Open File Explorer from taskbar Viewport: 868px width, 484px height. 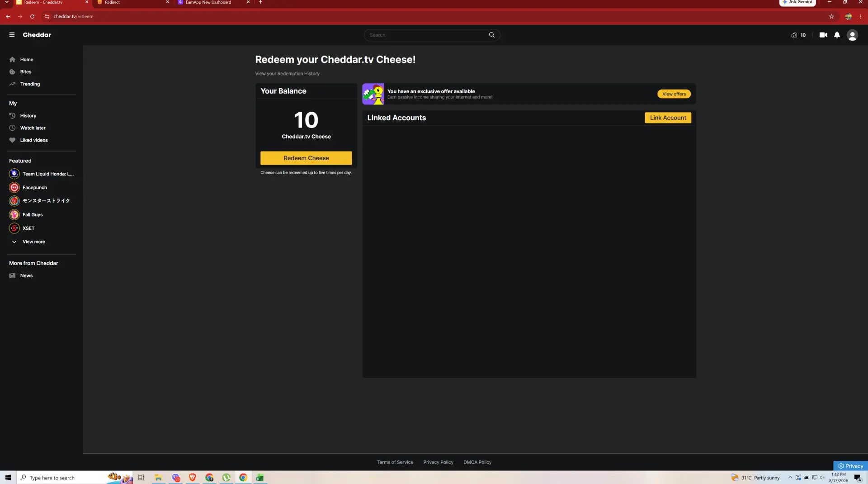click(x=158, y=478)
